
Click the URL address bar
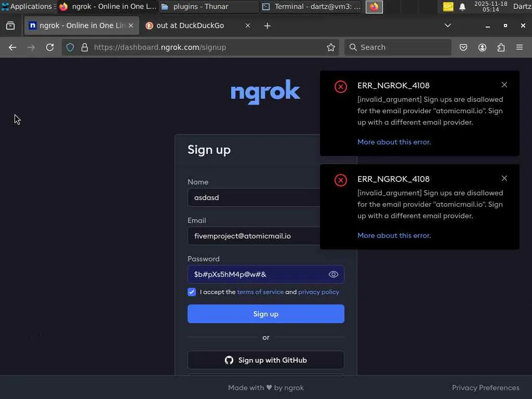(200, 47)
